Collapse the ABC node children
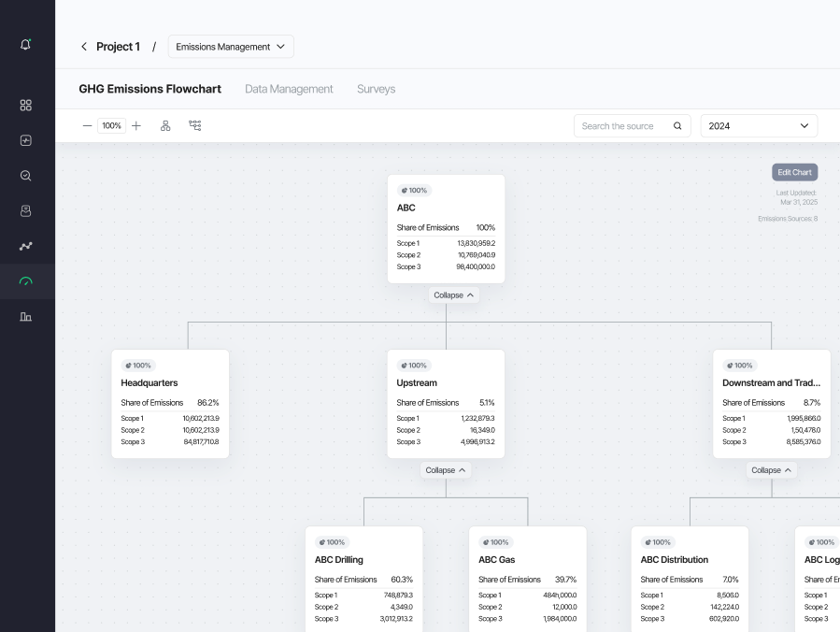Image resolution: width=840 pixels, height=632 pixels. click(x=454, y=295)
